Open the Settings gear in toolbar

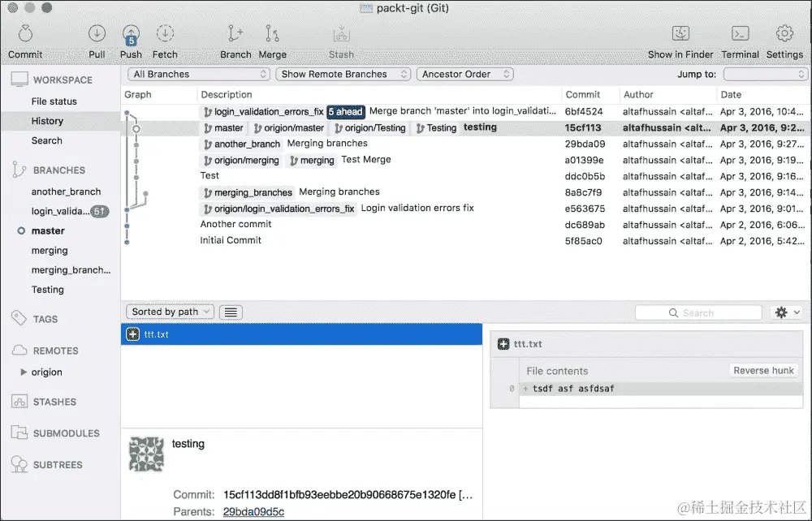(x=784, y=33)
